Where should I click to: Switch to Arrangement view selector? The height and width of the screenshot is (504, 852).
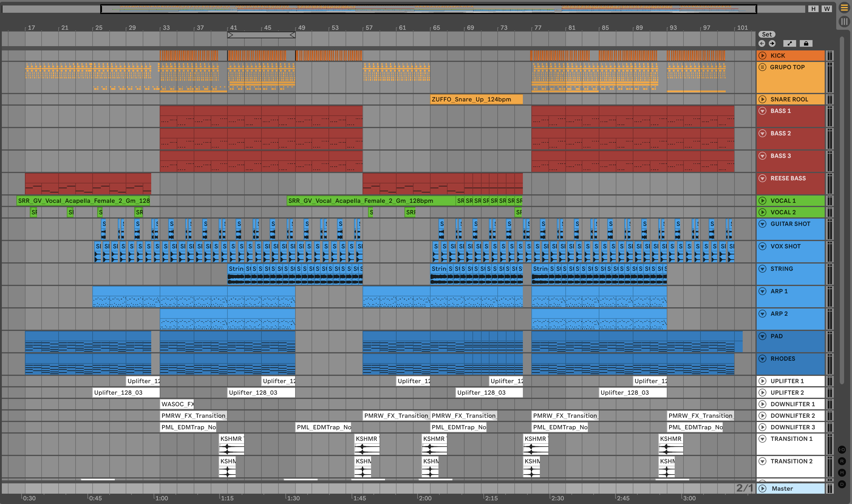[844, 8]
